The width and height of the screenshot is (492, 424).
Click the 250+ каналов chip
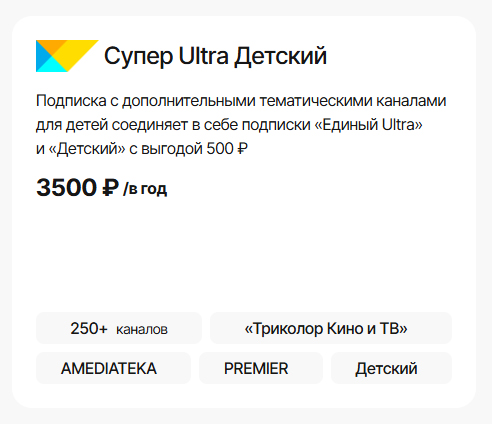pos(119,328)
